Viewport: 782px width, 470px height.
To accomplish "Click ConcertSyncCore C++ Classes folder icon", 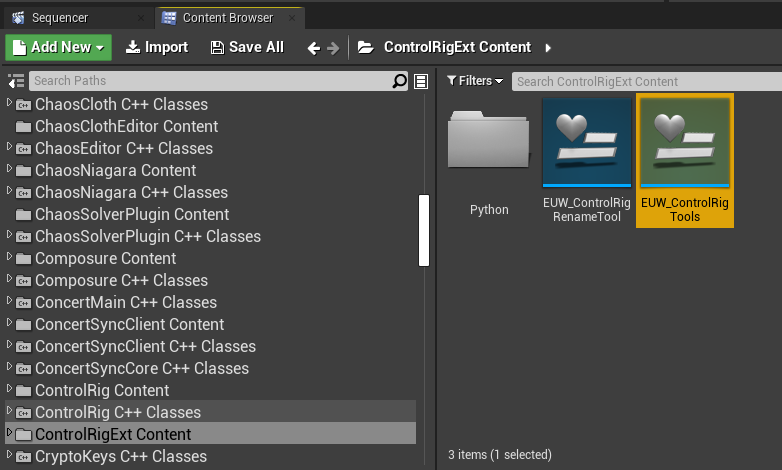I will coord(23,368).
